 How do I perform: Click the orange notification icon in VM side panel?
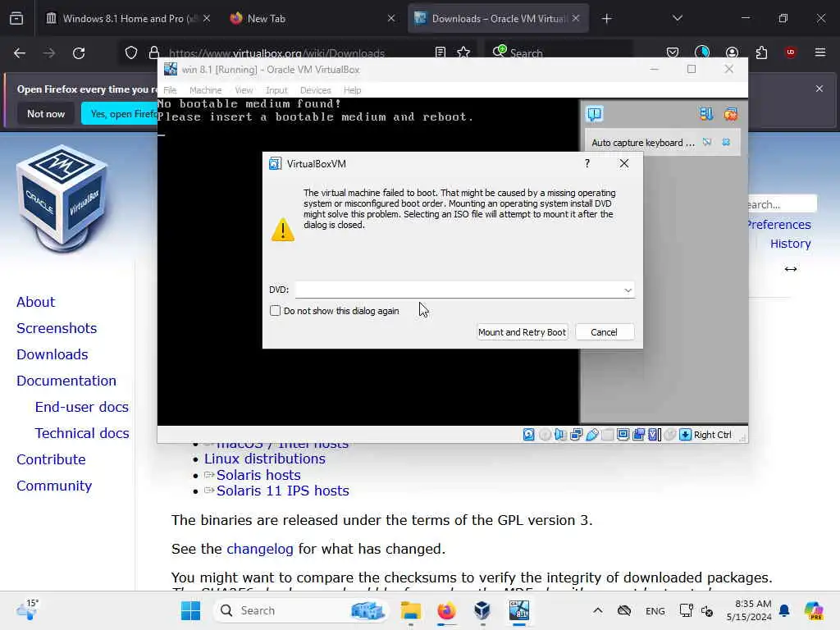pos(730,113)
